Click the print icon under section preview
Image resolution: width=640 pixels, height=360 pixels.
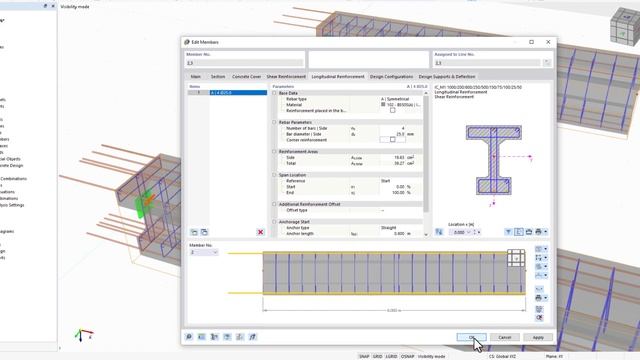(538, 232)
